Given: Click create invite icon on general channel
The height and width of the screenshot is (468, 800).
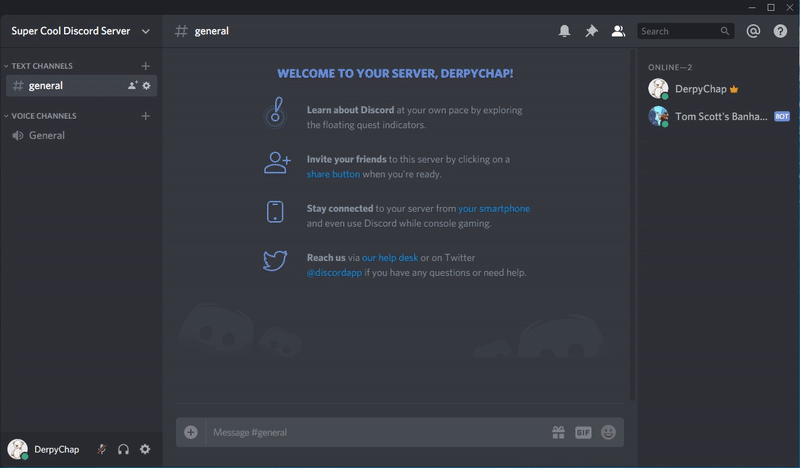Looking at the screenshot, I should 133,85.
